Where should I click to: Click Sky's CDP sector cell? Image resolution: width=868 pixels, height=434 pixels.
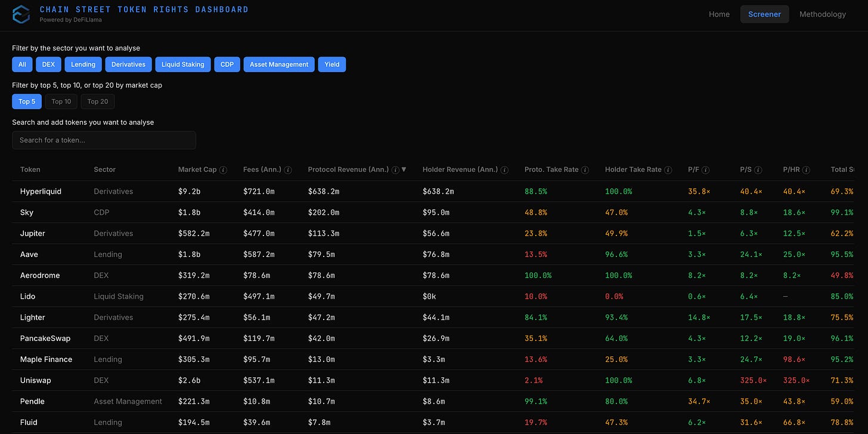[101, 212]
